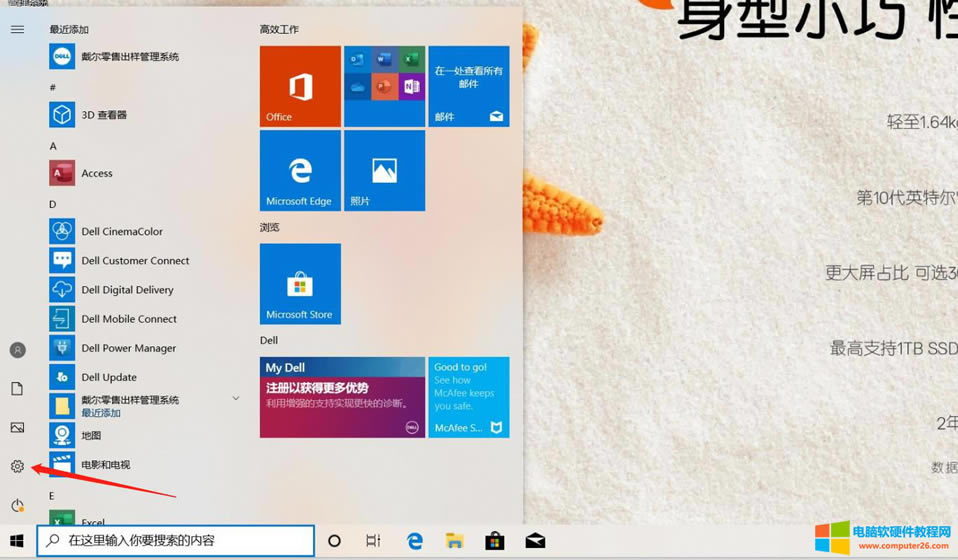Open the My Dell tile
Viewport: 958px width, 560px height.
(x=342, y=398)
